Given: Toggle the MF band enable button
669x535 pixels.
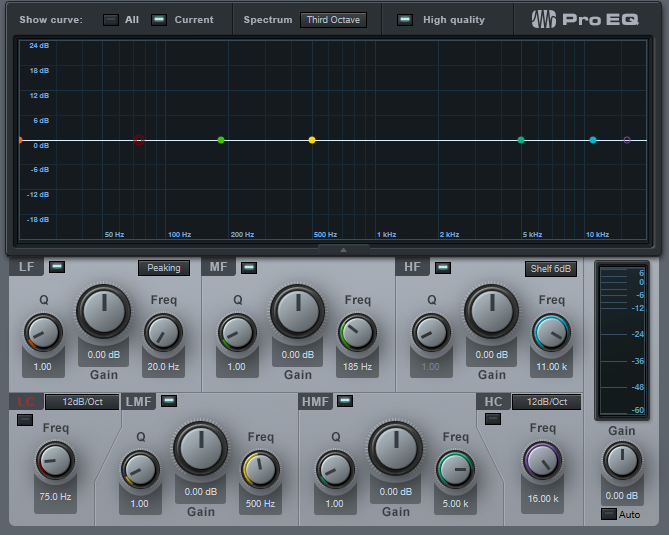Looking at the screenshot, I should point(249,268).
